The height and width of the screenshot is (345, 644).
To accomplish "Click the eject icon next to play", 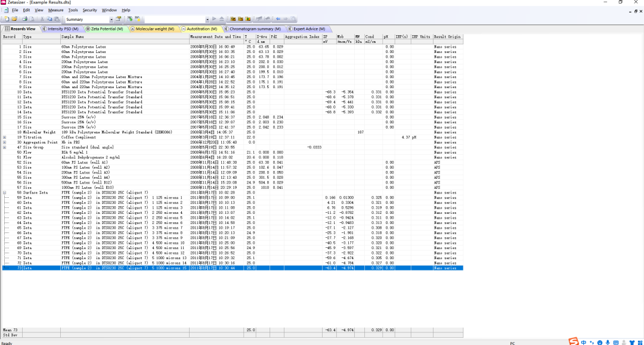I will point(221,19).
